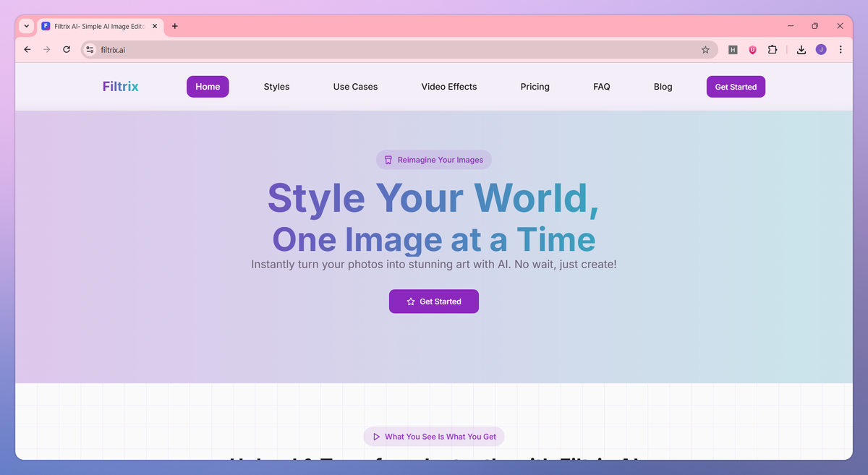
Task: Open the red shield extension icon
Action: click(x=752, y=50)
